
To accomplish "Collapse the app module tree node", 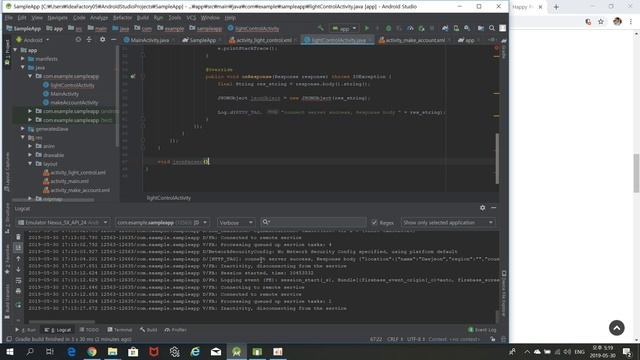I will pyautogui.click(x=16, y=50).
